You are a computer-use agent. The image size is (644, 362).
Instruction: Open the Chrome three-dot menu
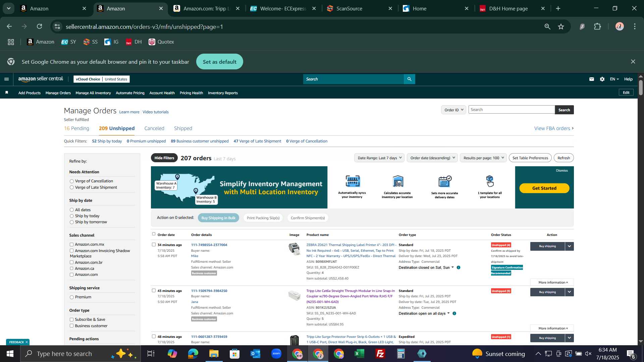pos(635,26)
